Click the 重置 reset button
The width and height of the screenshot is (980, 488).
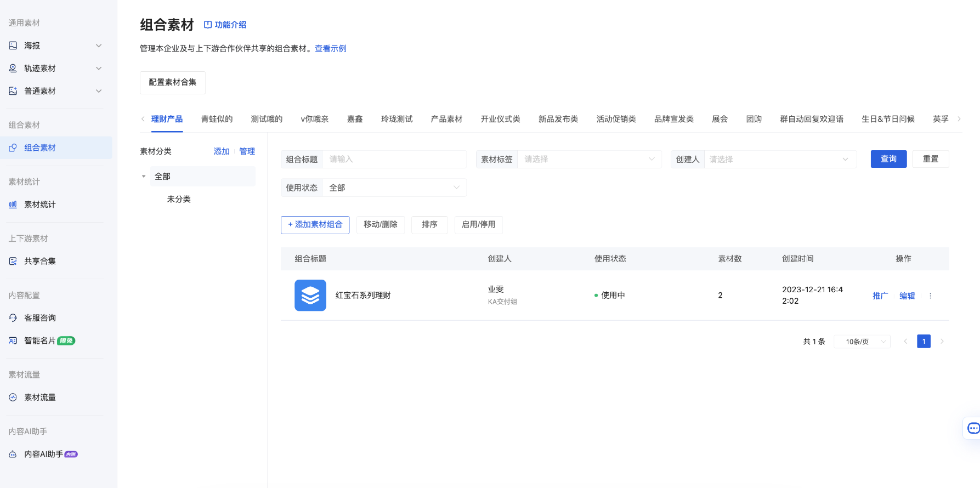[x=931, y=159]
